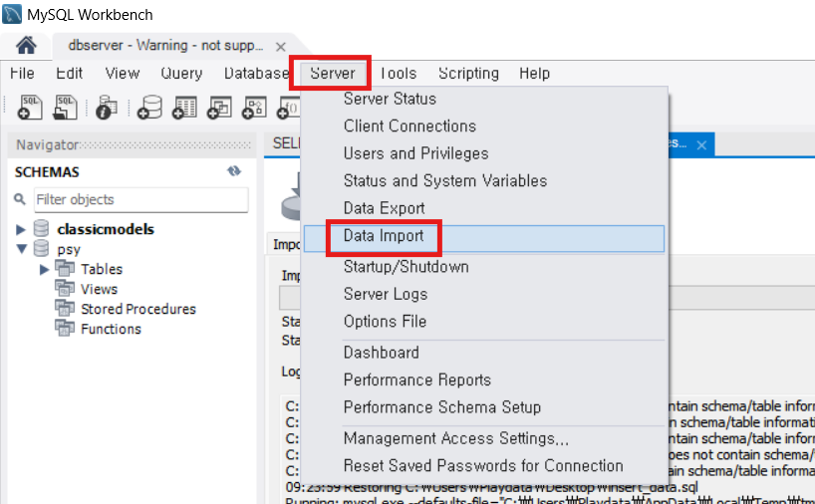Screen dimensions: 815x504
Task: Select Functions tree item
Action: click(x=111, y=329)
